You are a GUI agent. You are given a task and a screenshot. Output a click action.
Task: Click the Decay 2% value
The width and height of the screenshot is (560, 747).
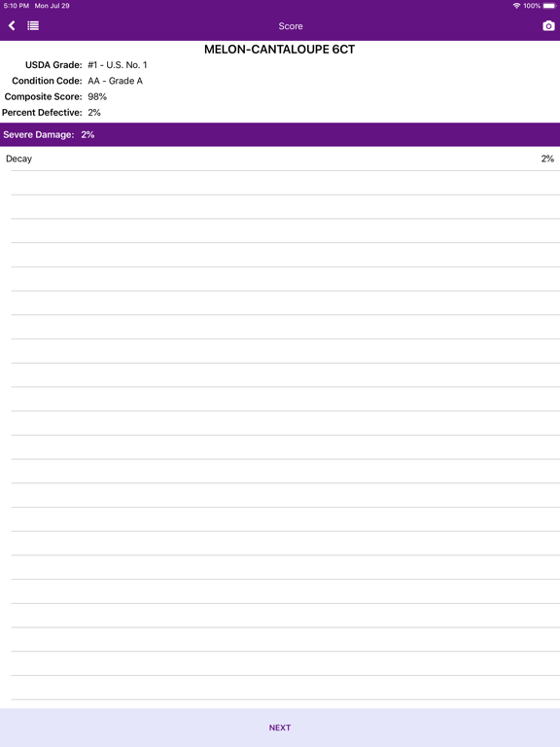click(x=547, y=159)
